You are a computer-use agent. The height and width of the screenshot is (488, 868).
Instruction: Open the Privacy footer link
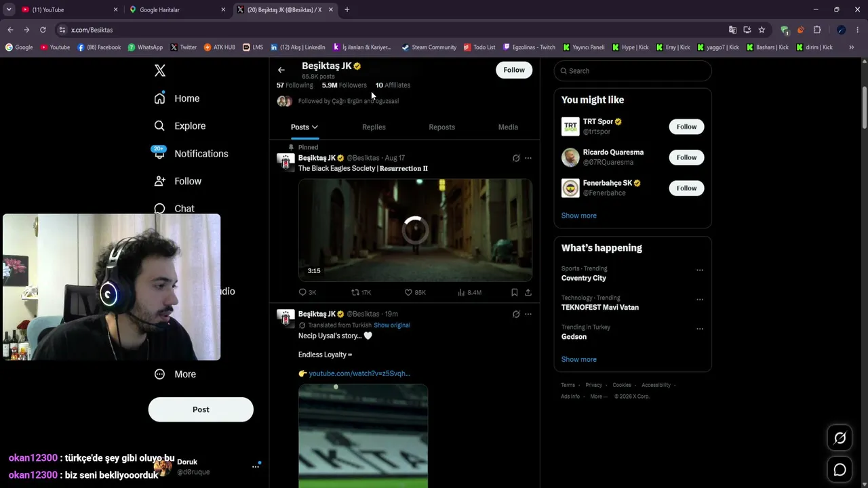(593, 385)
